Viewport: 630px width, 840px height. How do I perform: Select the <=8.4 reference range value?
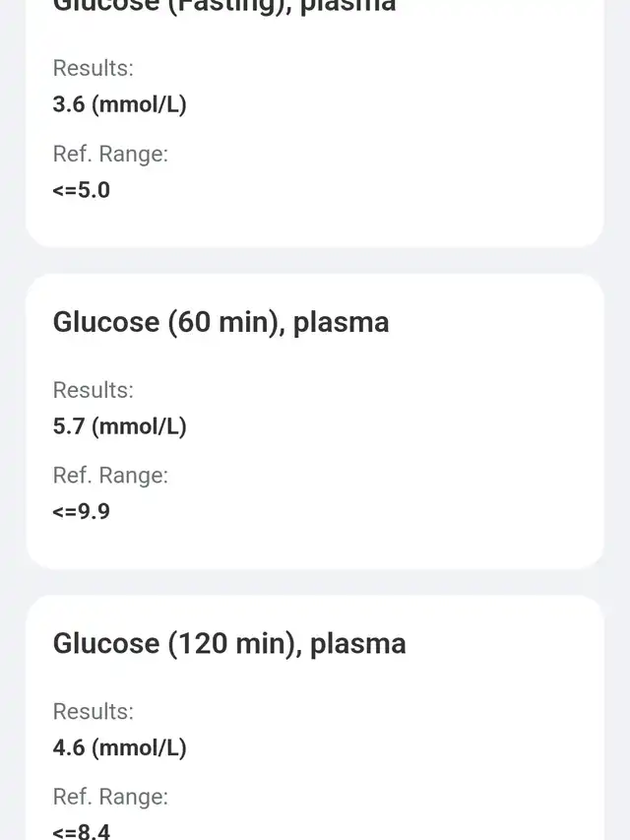pos(81,831)
